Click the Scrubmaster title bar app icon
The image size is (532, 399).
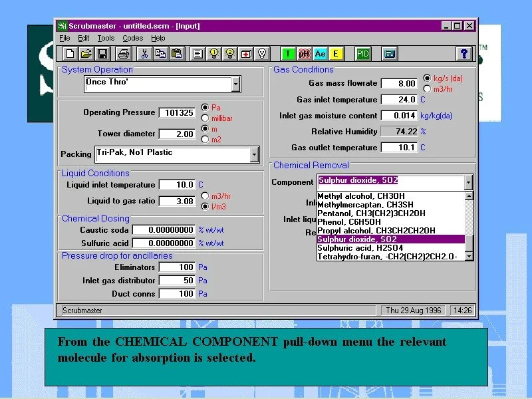(62, 26)
